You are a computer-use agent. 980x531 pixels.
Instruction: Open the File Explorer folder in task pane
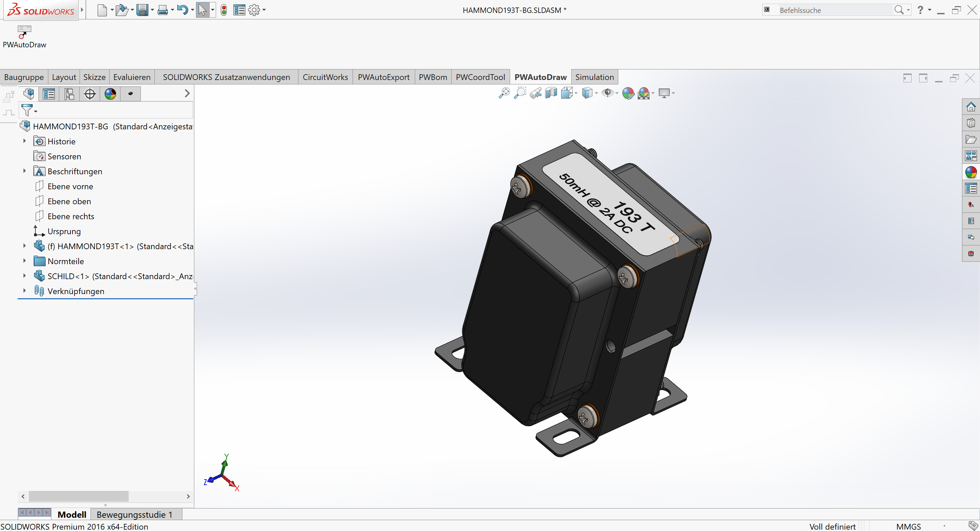(x=971, y=139)
